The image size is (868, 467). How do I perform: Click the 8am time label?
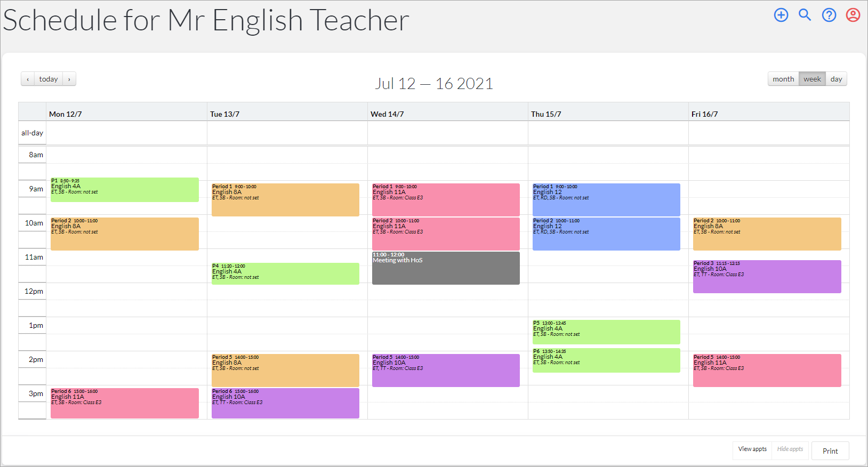tap(36, 155)
